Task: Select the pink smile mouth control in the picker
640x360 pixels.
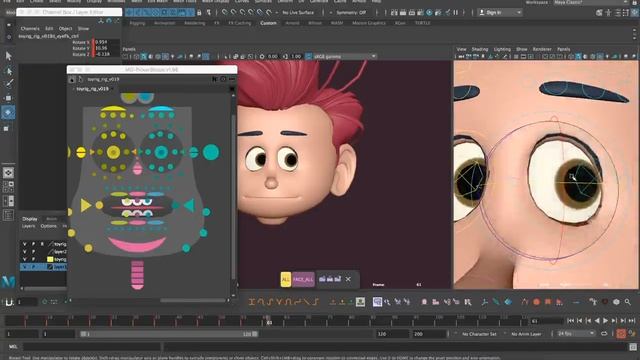Action: pyautogui.click(x=136, y=245)
